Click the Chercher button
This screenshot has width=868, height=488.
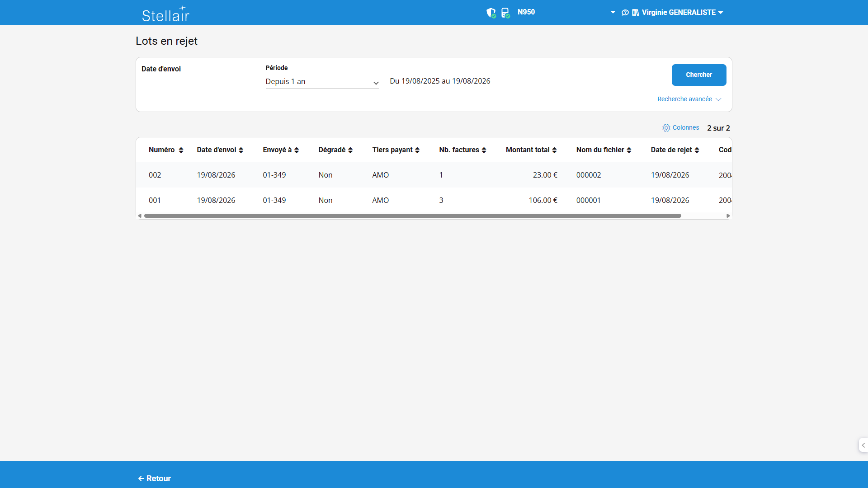(x=699, y=75)
